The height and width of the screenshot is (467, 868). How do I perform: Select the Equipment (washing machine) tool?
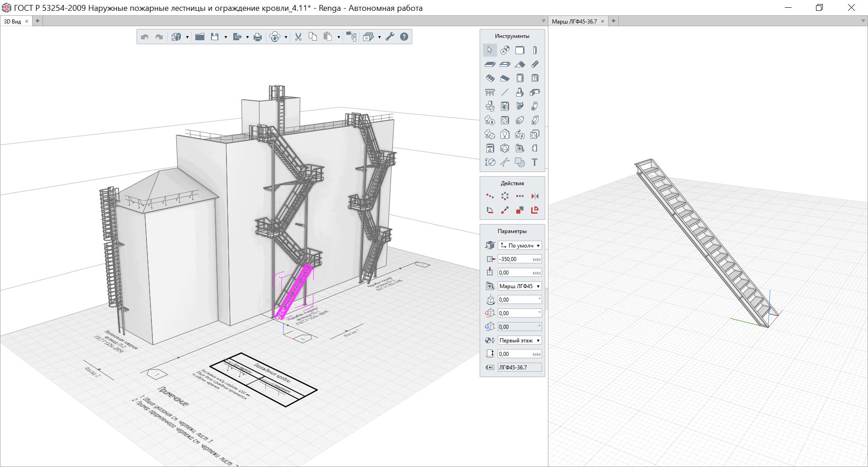pyautogui.click(x=505, y=106)
